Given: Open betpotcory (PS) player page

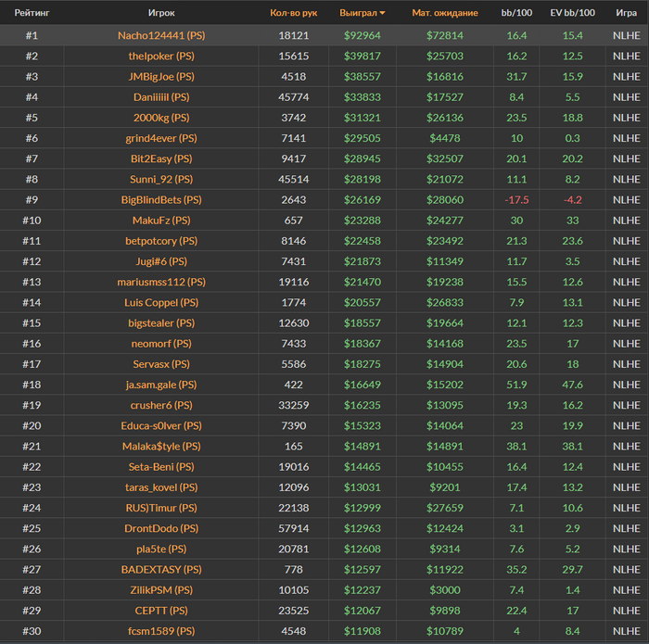Looking at the screenshot, I should click(160, 241).
